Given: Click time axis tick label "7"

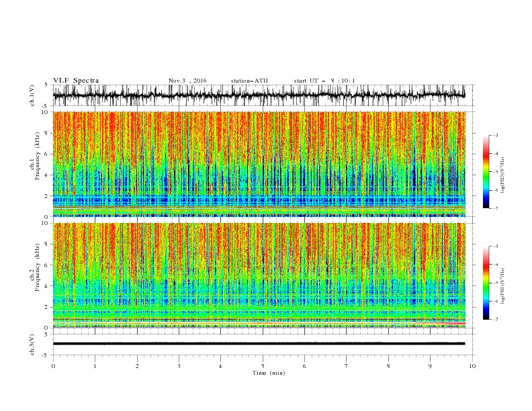Looking at the screenshot, I should coord(347,366).
